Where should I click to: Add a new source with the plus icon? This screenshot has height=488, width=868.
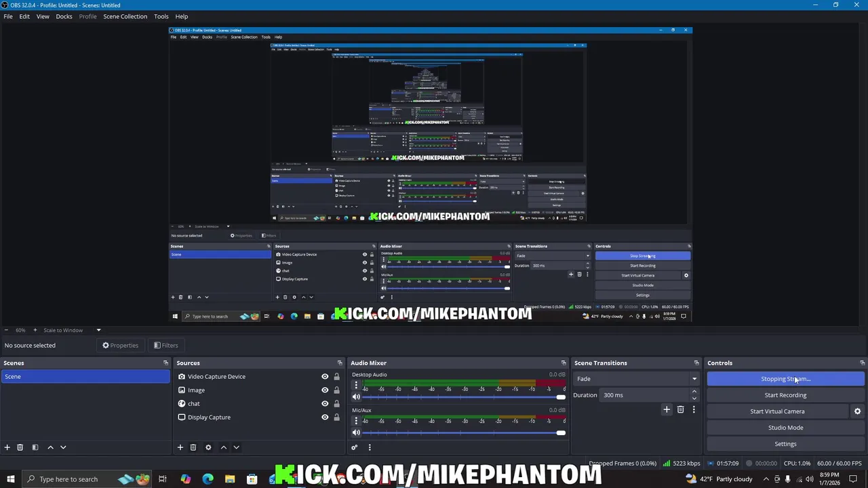coord(180,447)
